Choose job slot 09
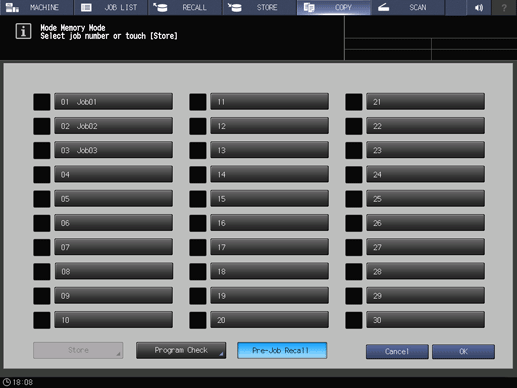Viewport: 517px width, 388px height. coord(113,296)
